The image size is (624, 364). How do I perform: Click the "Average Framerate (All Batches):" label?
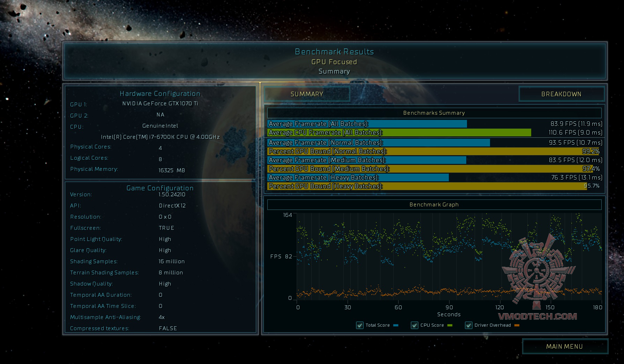pyautogui.click(x=319, y=124)
